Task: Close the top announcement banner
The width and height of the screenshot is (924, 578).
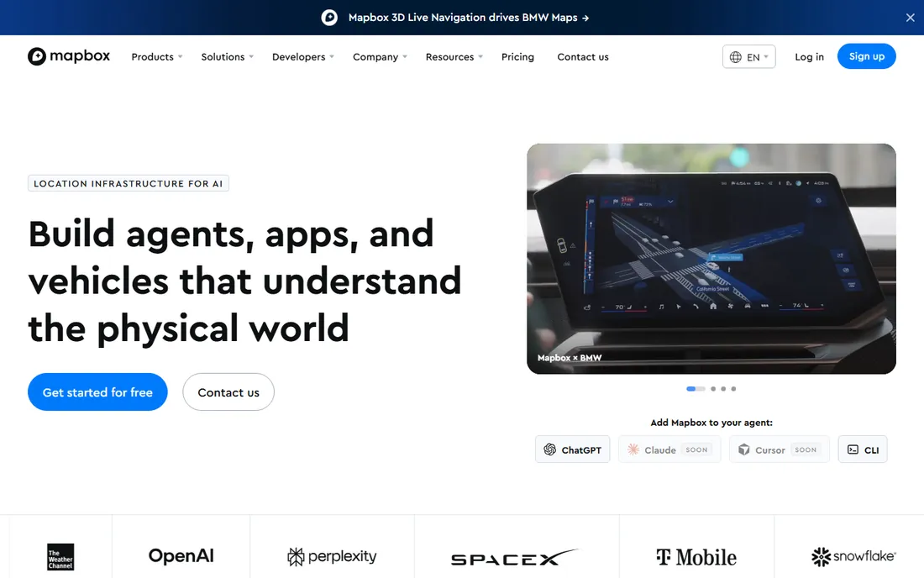Action: pos(910,18)
